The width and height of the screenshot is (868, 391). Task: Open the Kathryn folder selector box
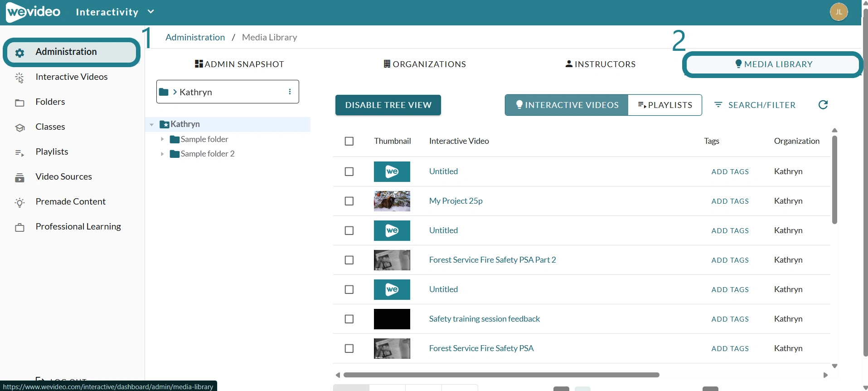point(228,92)
